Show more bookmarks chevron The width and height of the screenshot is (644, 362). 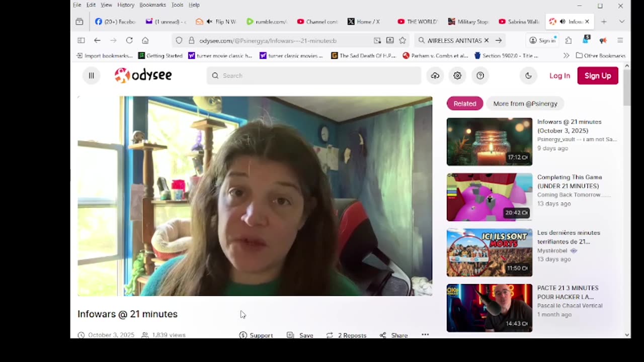[567, 55]
